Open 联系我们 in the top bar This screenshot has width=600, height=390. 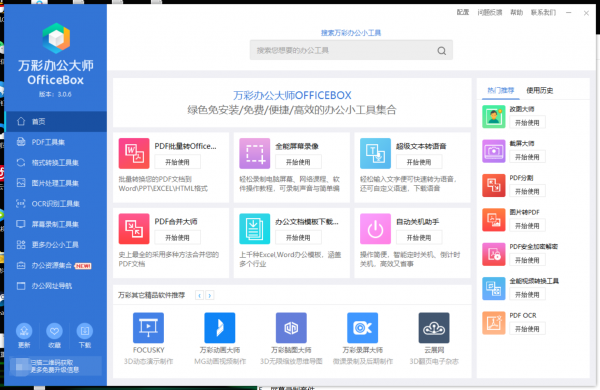click(543, 13)
